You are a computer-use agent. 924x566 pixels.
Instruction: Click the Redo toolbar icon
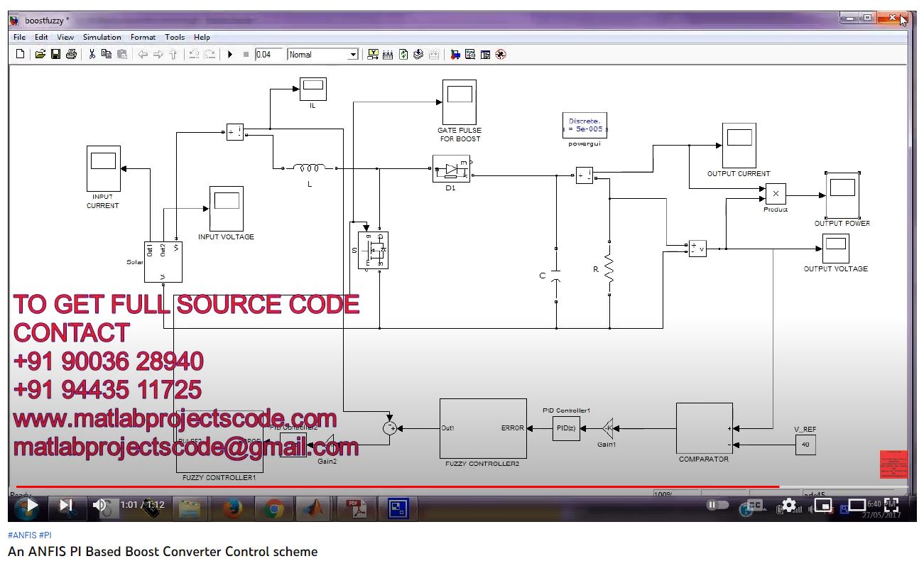[x=210, y=55]
